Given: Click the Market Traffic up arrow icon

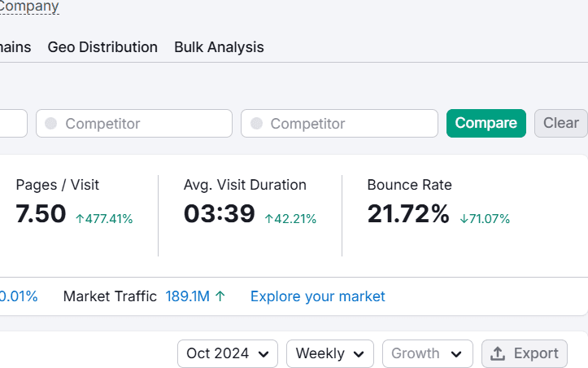Looking at the screenshot, I should click(x=220, y=296).
